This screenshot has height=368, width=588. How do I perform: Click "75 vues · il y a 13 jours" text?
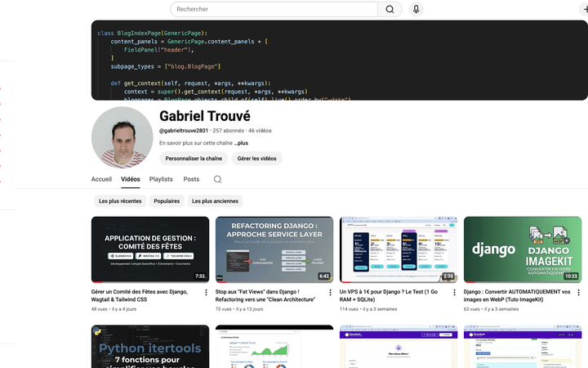[x=239, y=309]
